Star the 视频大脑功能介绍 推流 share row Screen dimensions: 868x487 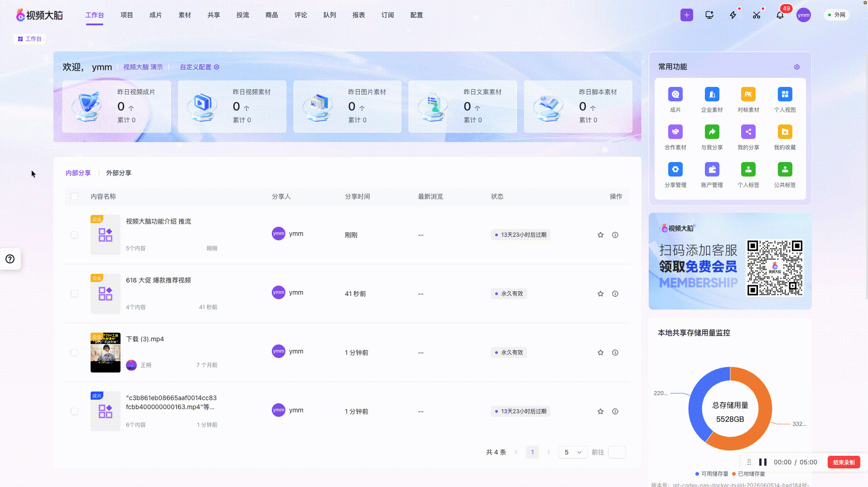pyautogui.click(x=600, y=235)
